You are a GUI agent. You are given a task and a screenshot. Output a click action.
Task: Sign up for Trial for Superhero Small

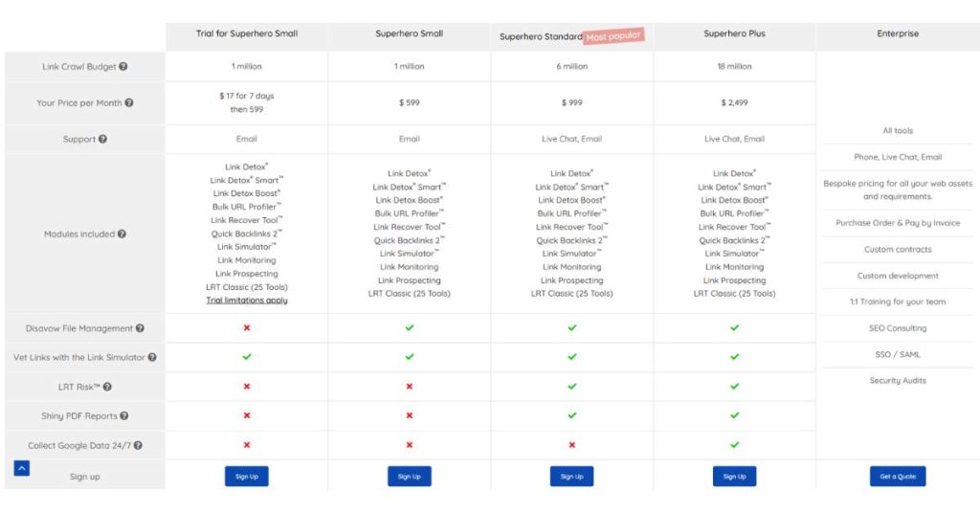246,476
